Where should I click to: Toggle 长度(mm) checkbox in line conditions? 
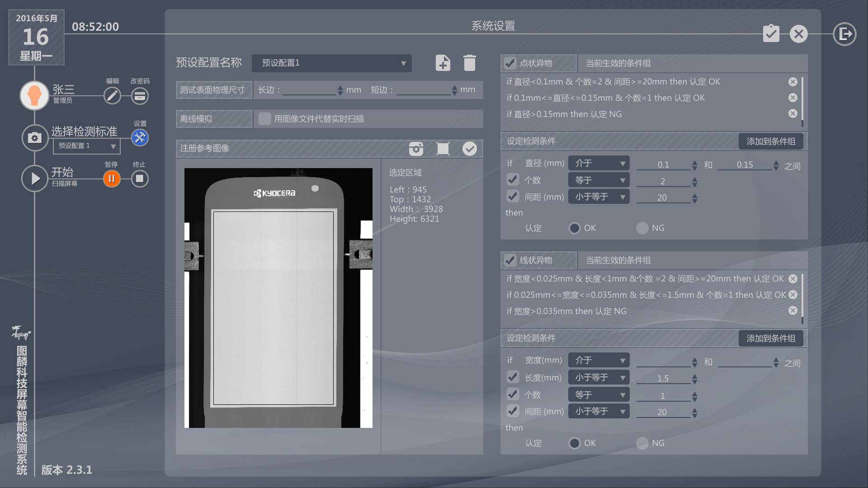click(x=513, y=377)
